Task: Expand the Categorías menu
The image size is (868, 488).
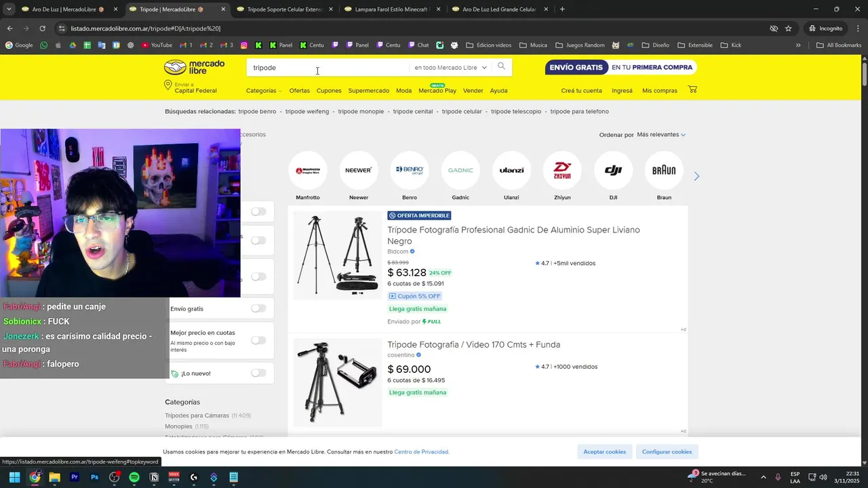Action: [x=264, y=91]
